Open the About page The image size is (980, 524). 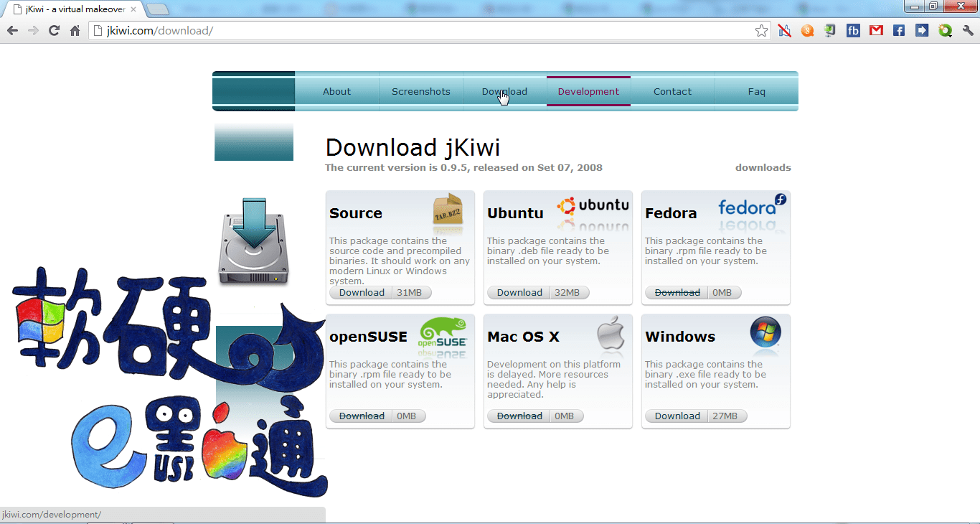(336, 91)
